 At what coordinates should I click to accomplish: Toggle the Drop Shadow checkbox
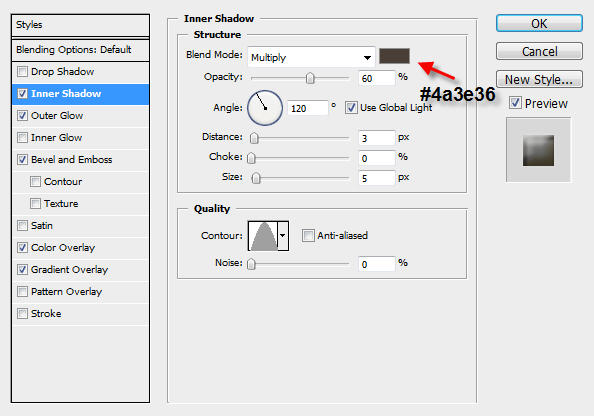point(23,72)
